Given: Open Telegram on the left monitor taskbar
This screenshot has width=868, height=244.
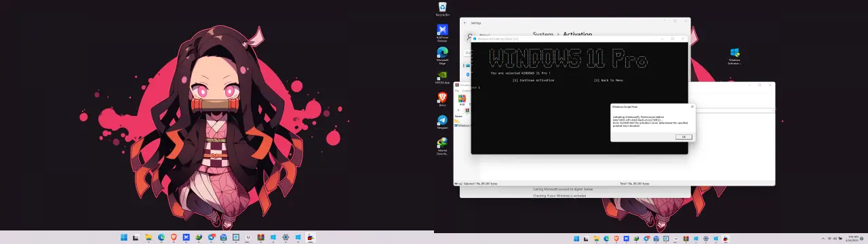Looking at the screenshot, I should pyautogui.click(x=211, y=237).
